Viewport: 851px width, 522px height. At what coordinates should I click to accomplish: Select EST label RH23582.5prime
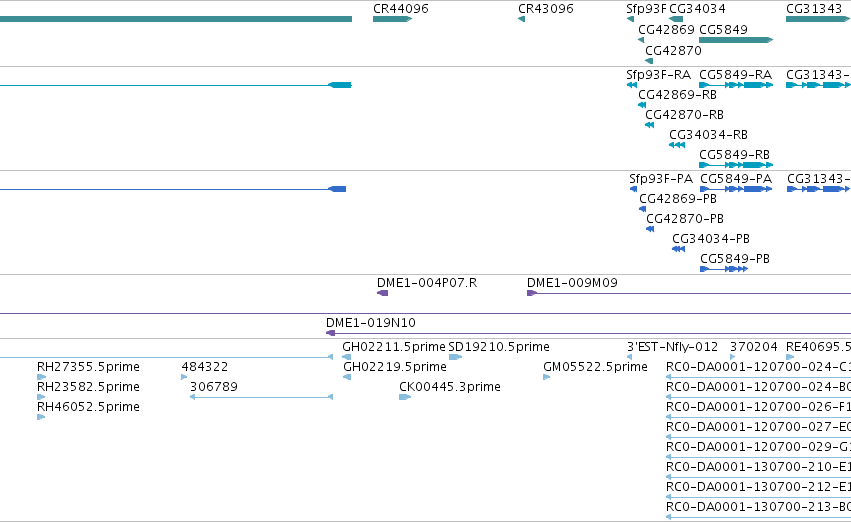[88, 387]
